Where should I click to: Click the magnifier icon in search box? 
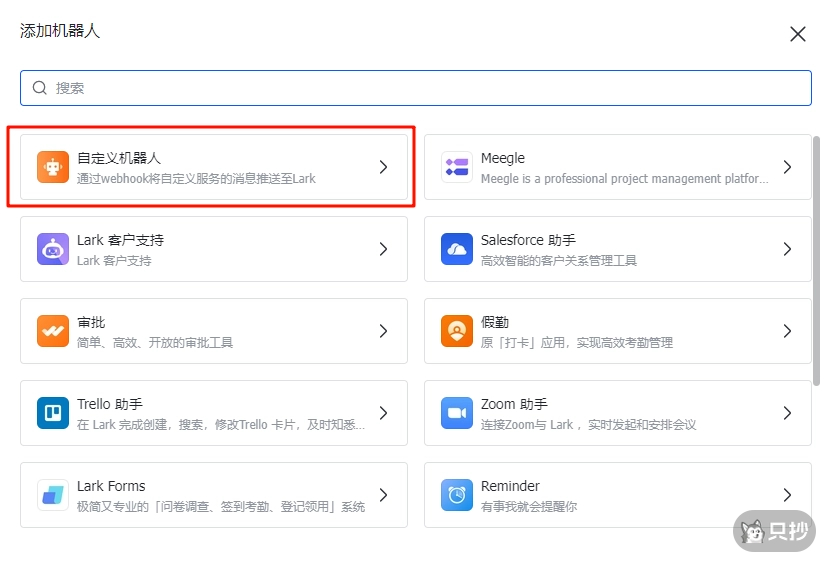[40, 88]
